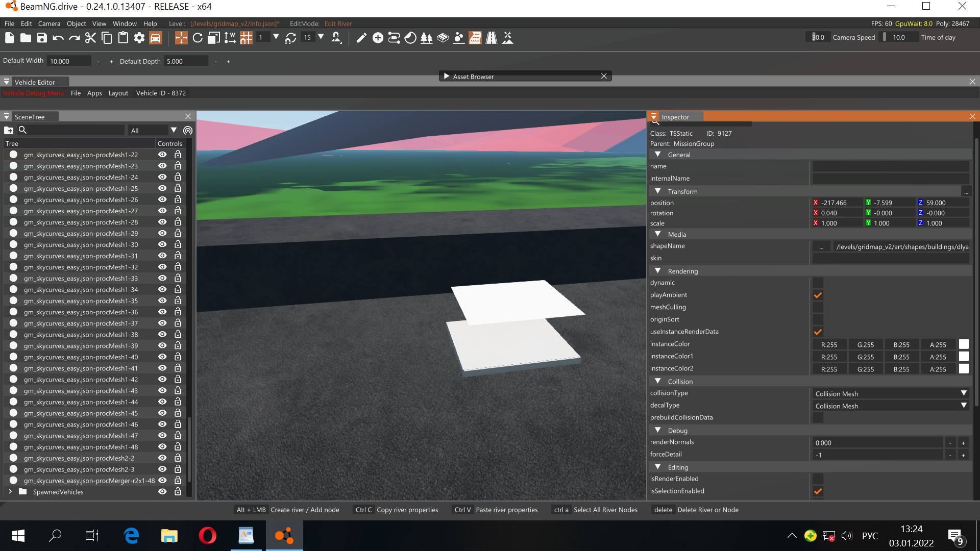The image size is (980, 551).
Task: Click the Save level disk icon
Action: point(42,38)
